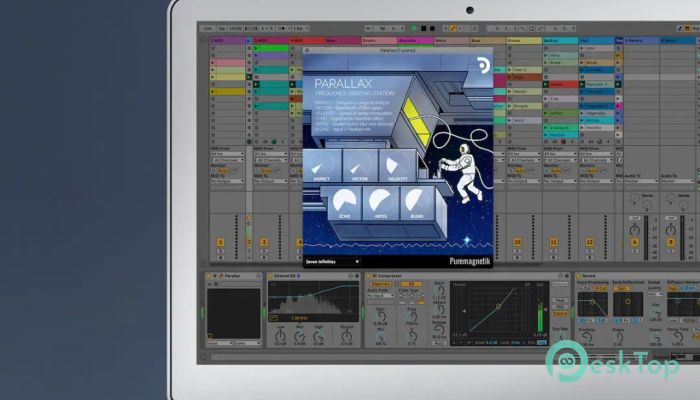Click the Channel EQ Output knob
This screenshot has width=700, height=400.
click(x=347, y=336)
